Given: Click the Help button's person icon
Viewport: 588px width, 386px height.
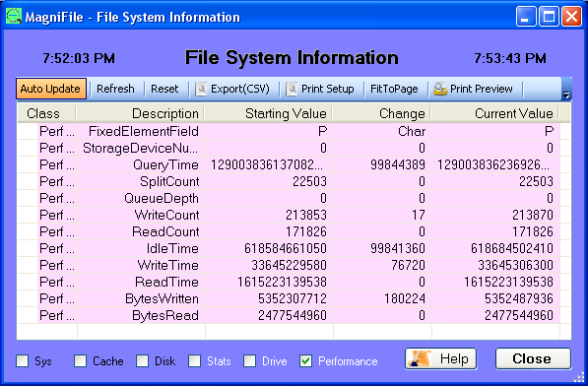Looking at the screenshot, I should click(420, 358).
